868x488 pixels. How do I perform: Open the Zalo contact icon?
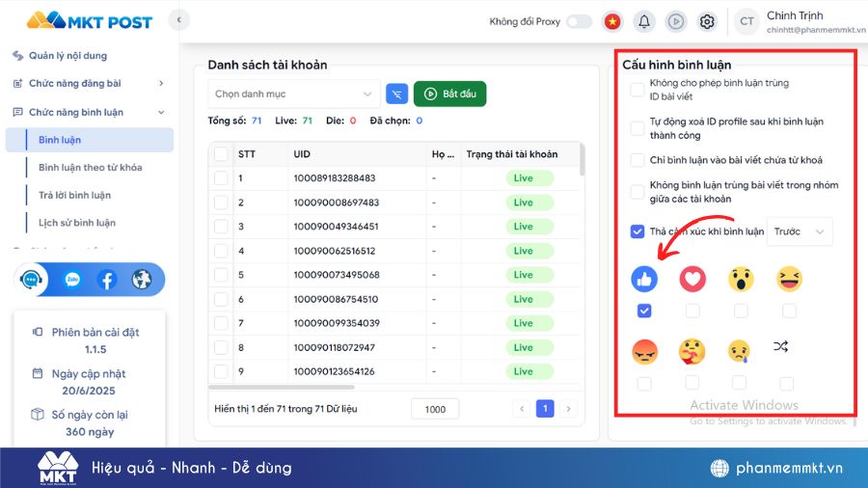tap(72, 280)
